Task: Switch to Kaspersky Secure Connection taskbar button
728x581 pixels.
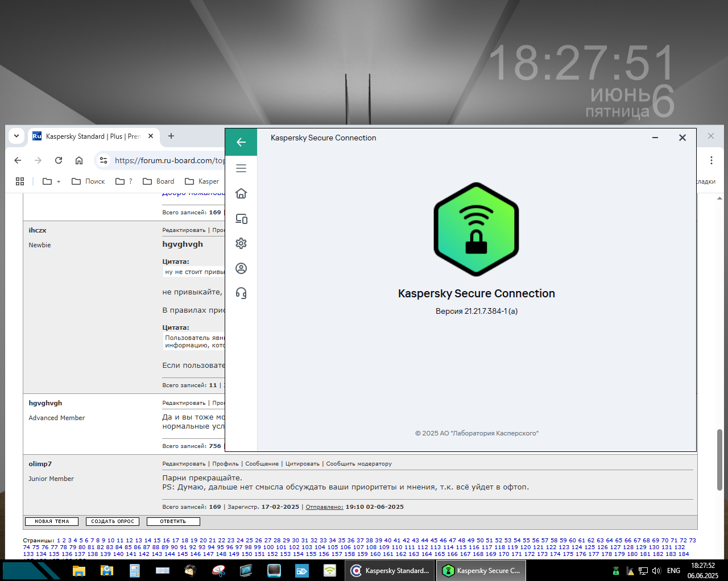Action: pyautogui.click(x=481, y=570)
